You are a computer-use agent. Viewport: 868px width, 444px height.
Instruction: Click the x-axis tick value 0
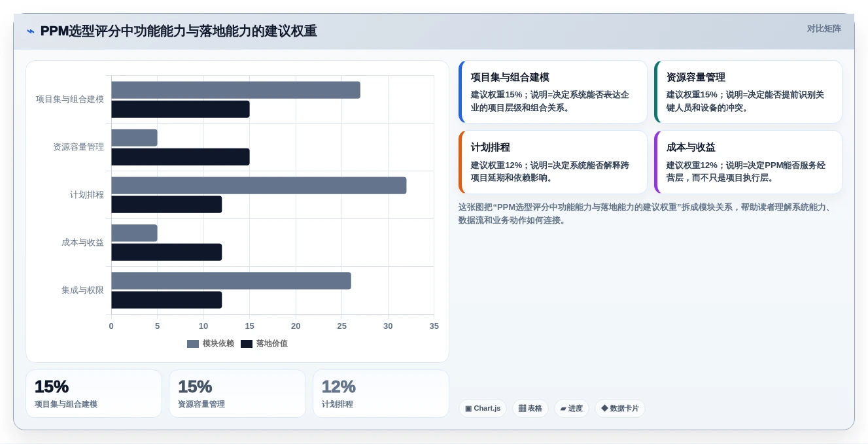[x=111, y=326]
